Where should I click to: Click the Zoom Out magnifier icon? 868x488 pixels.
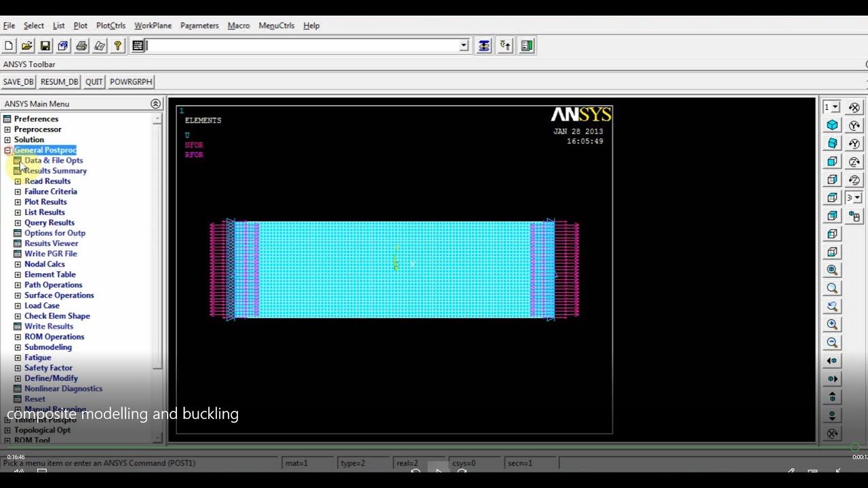pyautogui.click(x=832, y=342)
